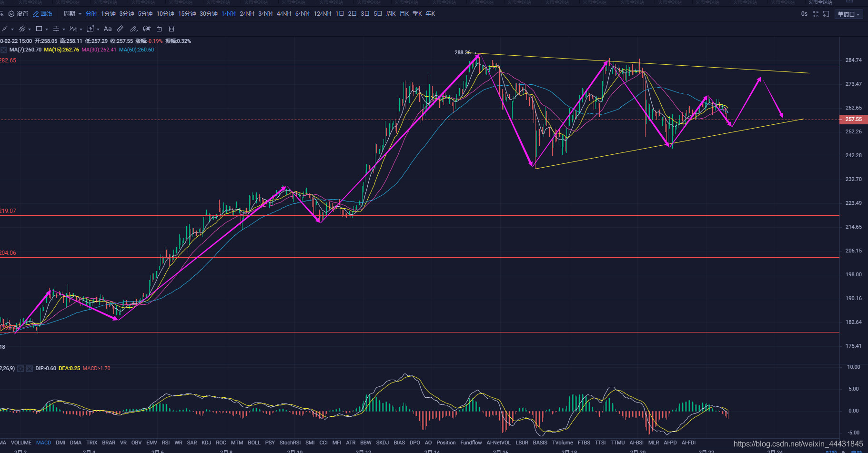868x453 pixels.
Task: Click the MA(15):262.76 legend text
Action: 61,50
